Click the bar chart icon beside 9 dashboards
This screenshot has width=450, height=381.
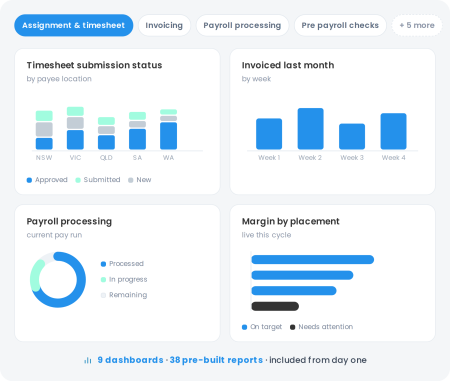[x=88, y=360]
